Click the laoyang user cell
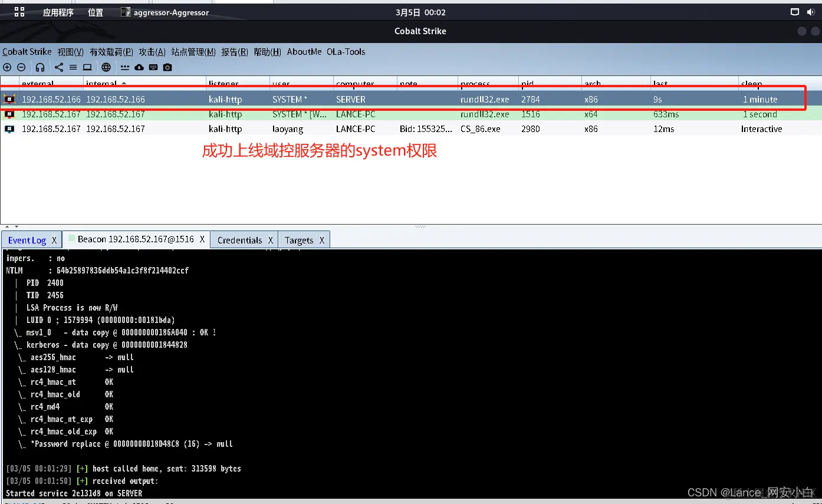 (x=288, y=129)
